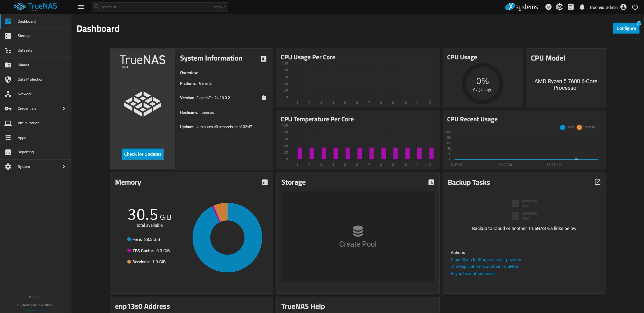Open the Alerts bell icon
Viewport: 644px width, 313px height.
click(x=582, y=7)
